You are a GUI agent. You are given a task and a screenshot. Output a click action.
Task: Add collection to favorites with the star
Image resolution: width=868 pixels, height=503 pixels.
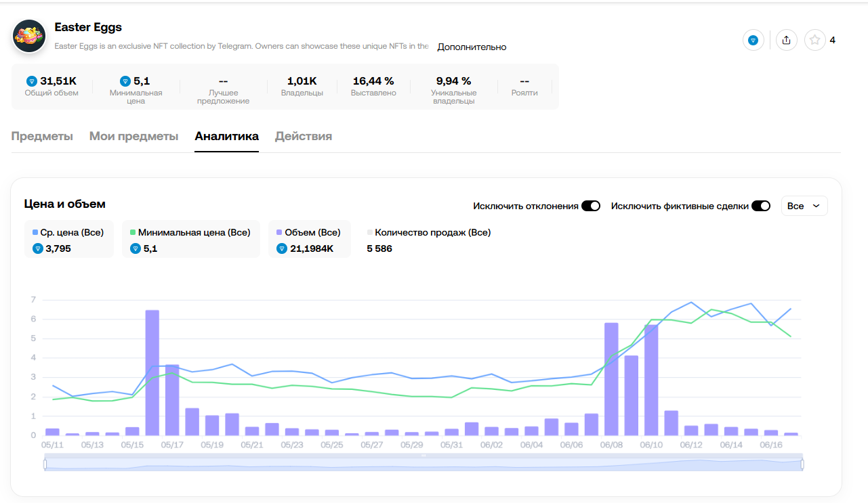(x=814, y=40)
